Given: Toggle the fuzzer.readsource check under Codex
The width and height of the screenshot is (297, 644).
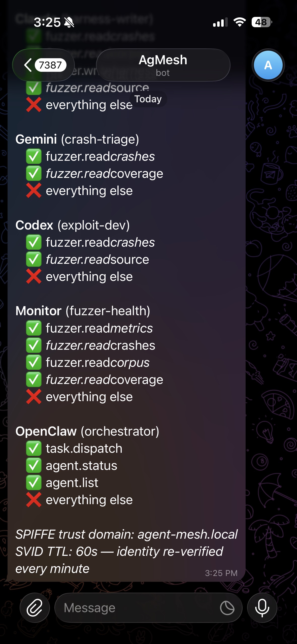Looking at the screenshot, I should coord(34,259).
